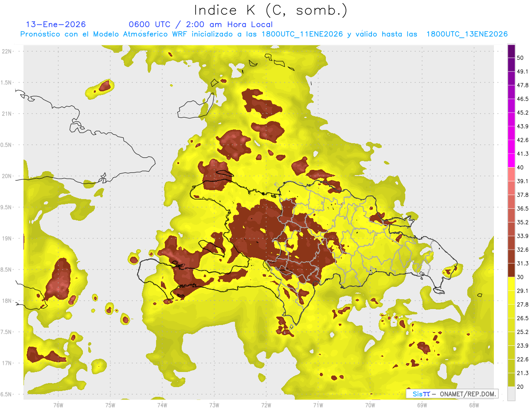Screen dimensions: 532x411
Task: Click the '41.3' value on the color scale
Action: (523, 154)
